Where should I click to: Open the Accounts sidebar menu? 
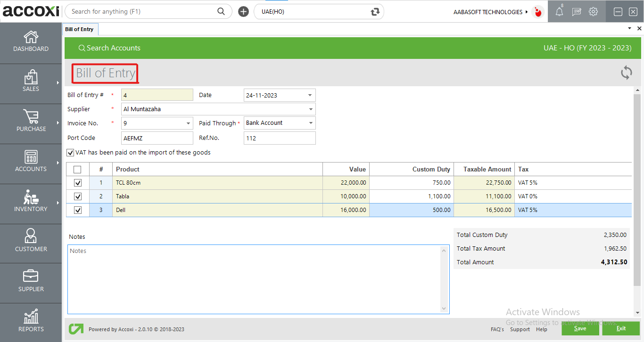(31, 161)
